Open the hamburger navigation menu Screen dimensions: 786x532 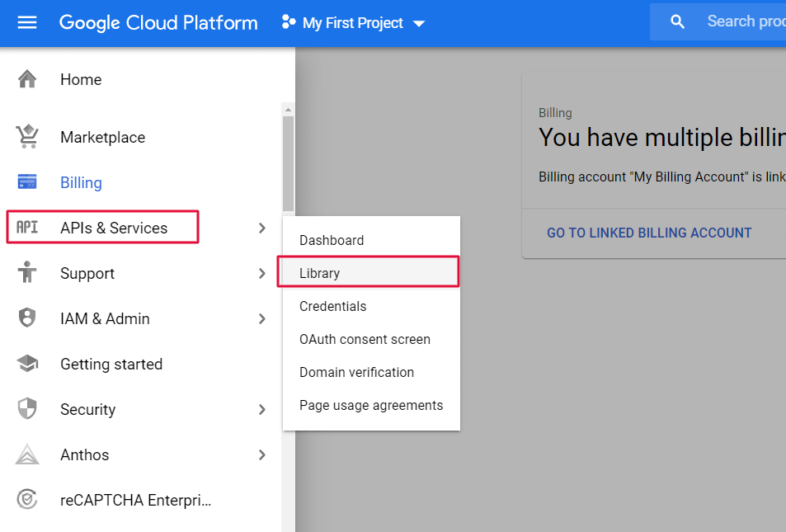tap(27, 22)
